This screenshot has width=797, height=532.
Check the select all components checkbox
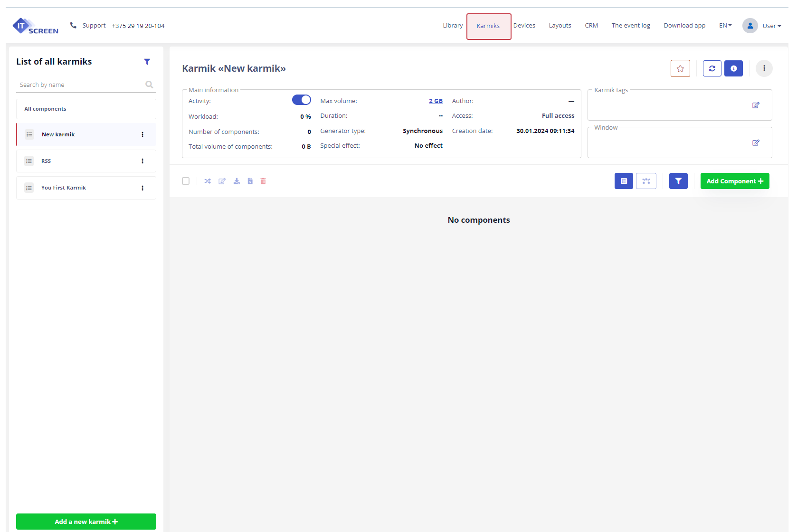pos(186,181)
